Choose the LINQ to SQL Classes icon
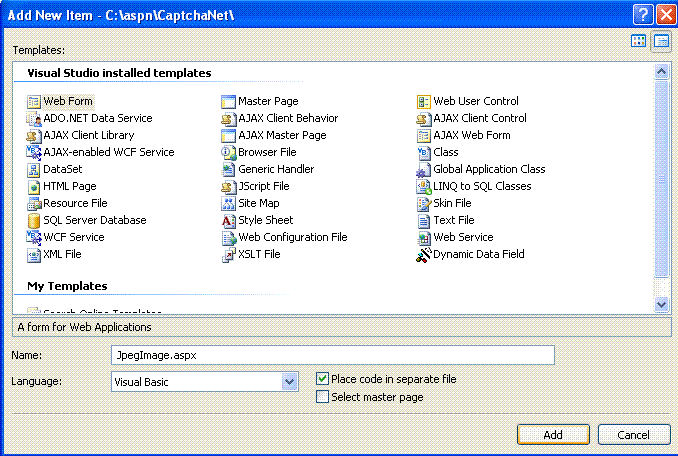678x456 pixels. pyautogui.click(x=424, y=187)
